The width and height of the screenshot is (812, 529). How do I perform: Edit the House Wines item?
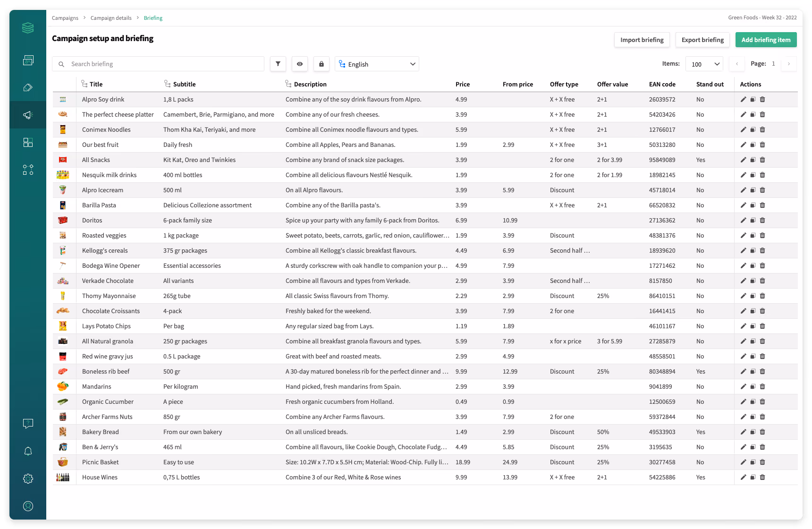(x=743, y=477)
